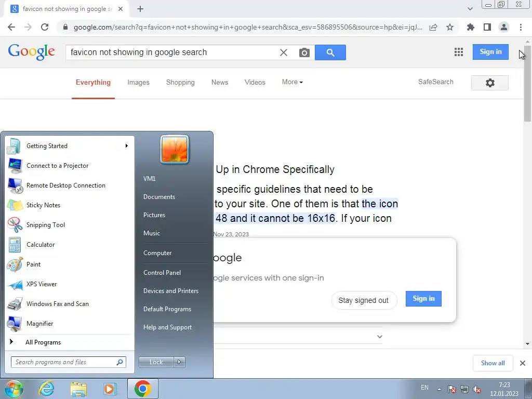Open Google apps grid icon
This screenshot has height=399, width=532.
459,52
